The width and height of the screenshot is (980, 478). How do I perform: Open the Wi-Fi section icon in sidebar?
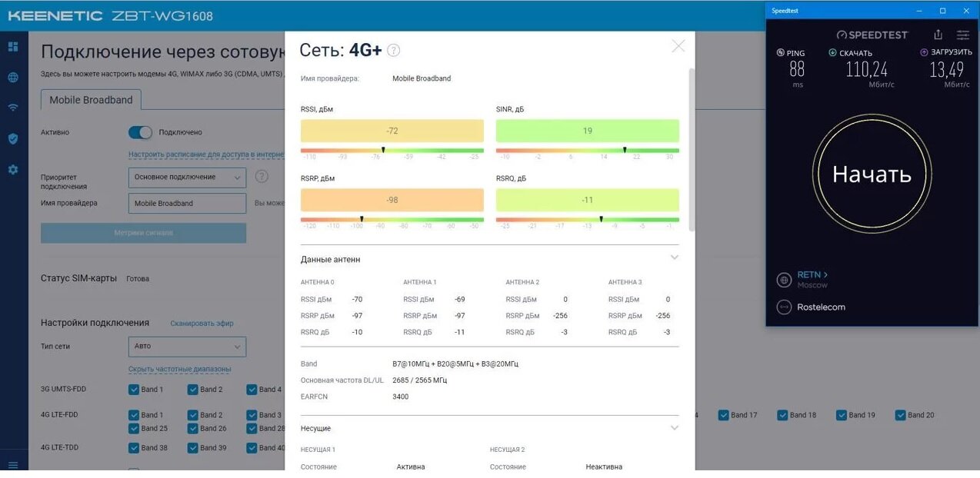13,108
